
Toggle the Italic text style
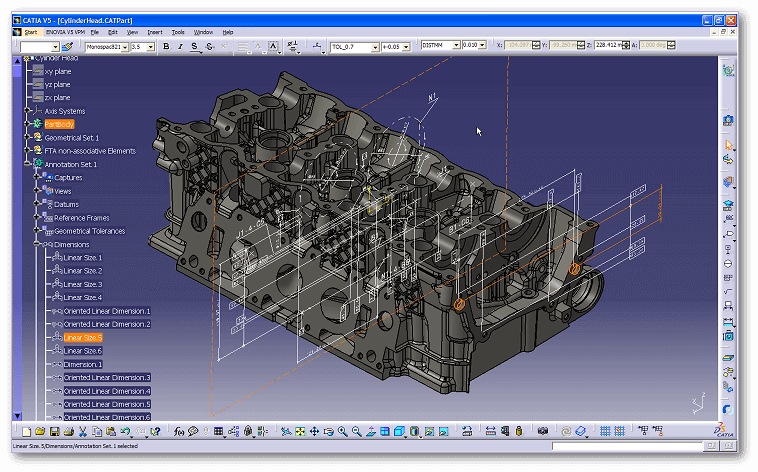180,46
